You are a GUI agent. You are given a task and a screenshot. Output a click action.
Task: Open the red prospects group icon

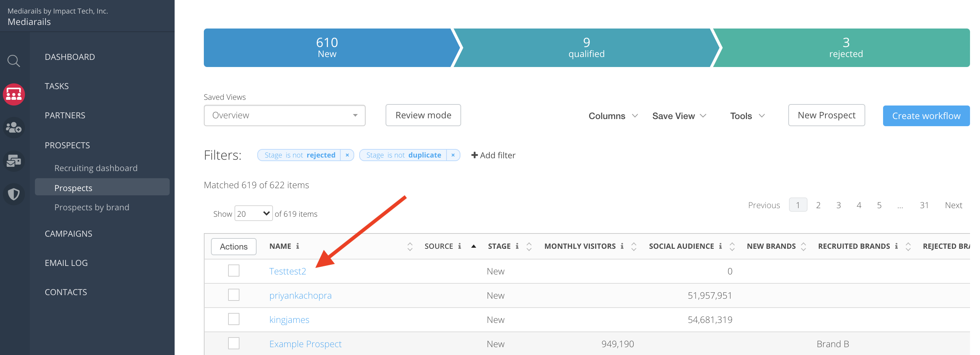(14, 94)
